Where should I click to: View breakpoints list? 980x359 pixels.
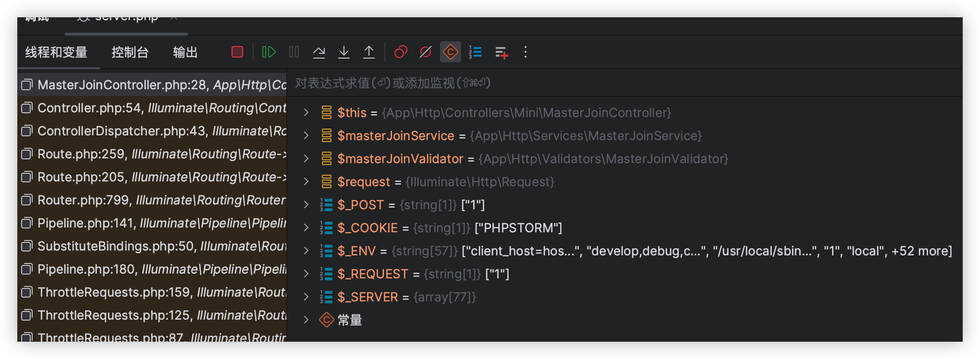coord(401,52)
